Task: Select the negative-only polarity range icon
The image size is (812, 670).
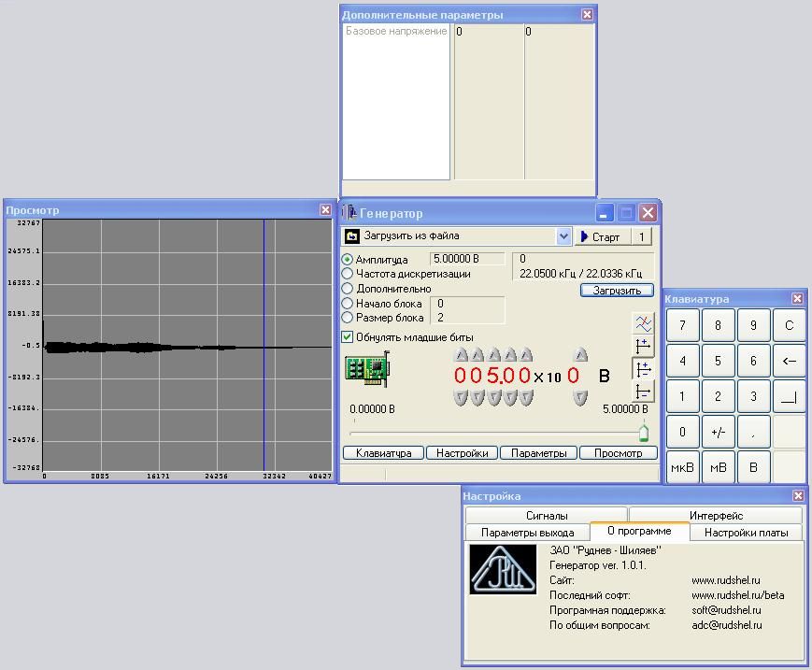Action: [x=643, y=392]
